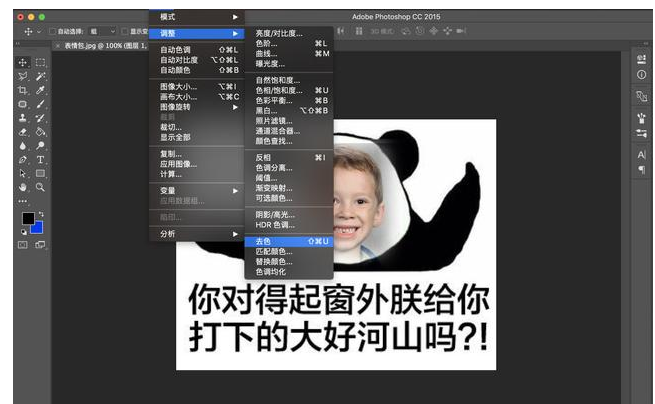Choose 替换颜色 menu item

(x=289, y=262)
